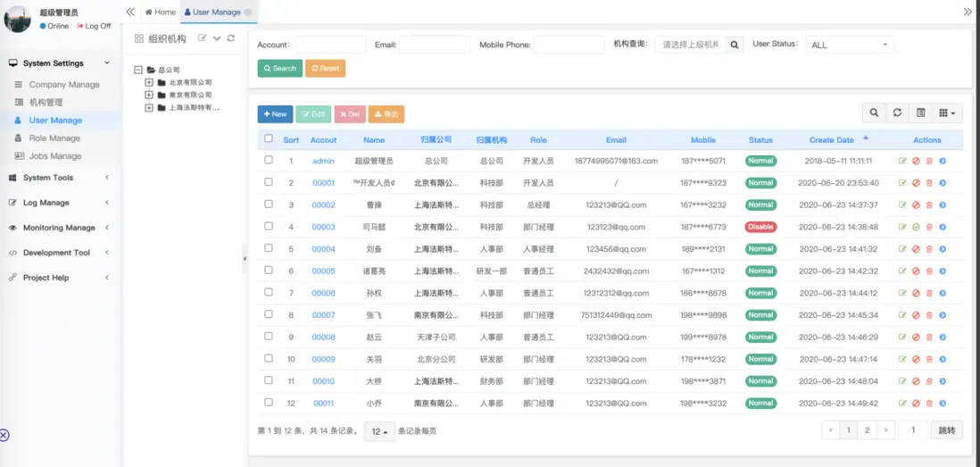Screen dimensions: 980x467
Task: Click into the Account input field
Action: coord(329,45)
